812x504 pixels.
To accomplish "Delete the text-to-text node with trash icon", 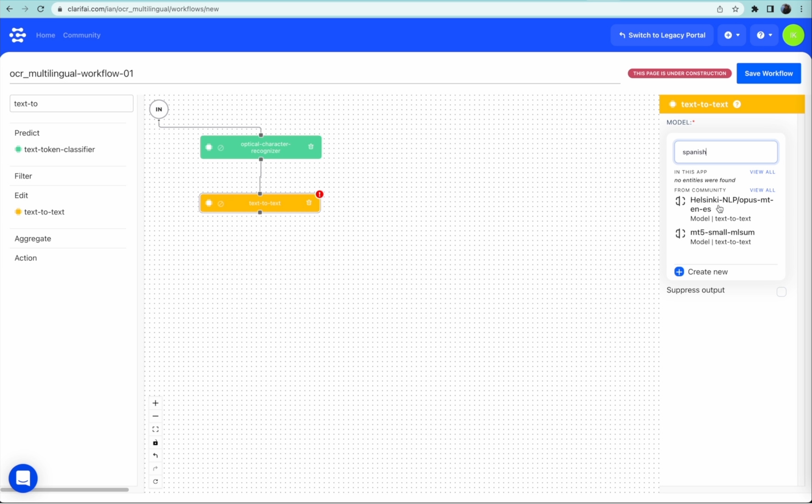I will [x=309, y=203].
